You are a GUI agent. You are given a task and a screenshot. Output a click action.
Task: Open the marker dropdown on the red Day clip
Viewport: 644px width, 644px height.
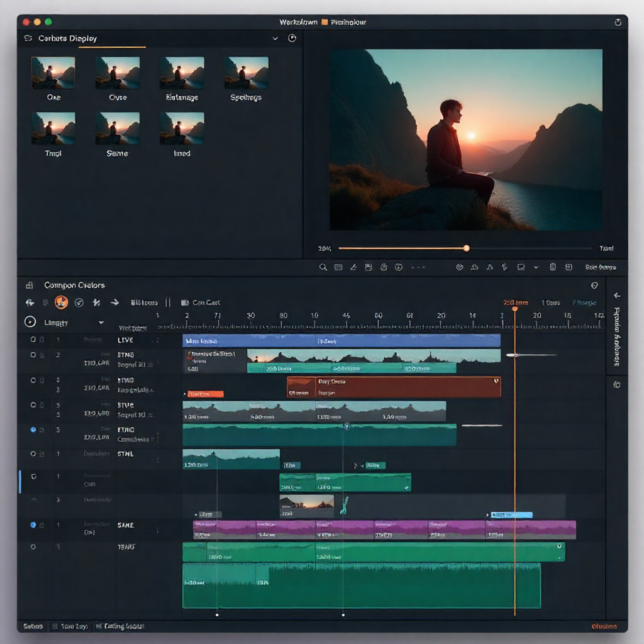[496, 381]
